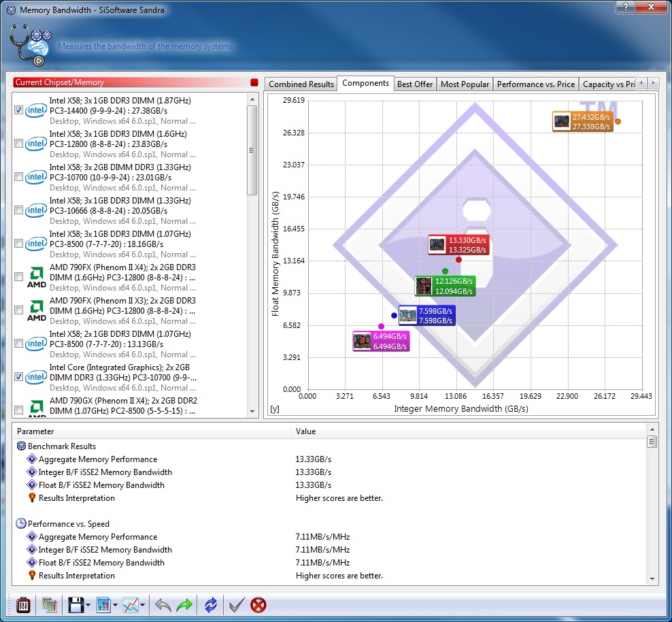The height and width of the screenshot is (622, 672).
Task: Click results panel scroll down arrow
Action: (652, 578)
